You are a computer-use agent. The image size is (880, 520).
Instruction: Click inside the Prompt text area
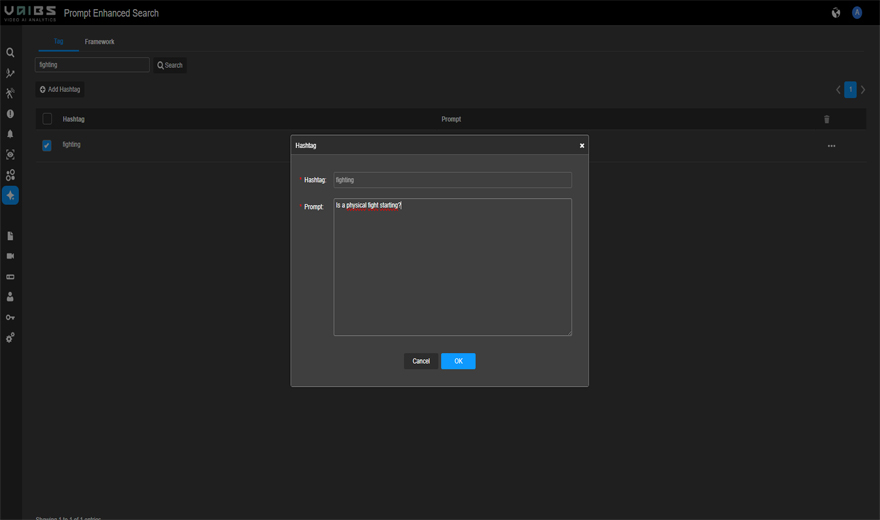click(452, 267)
